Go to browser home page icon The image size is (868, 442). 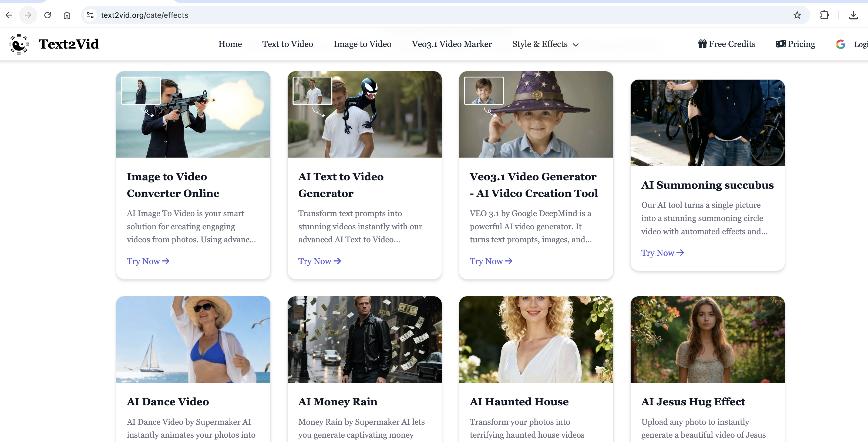tap(67, 15)
